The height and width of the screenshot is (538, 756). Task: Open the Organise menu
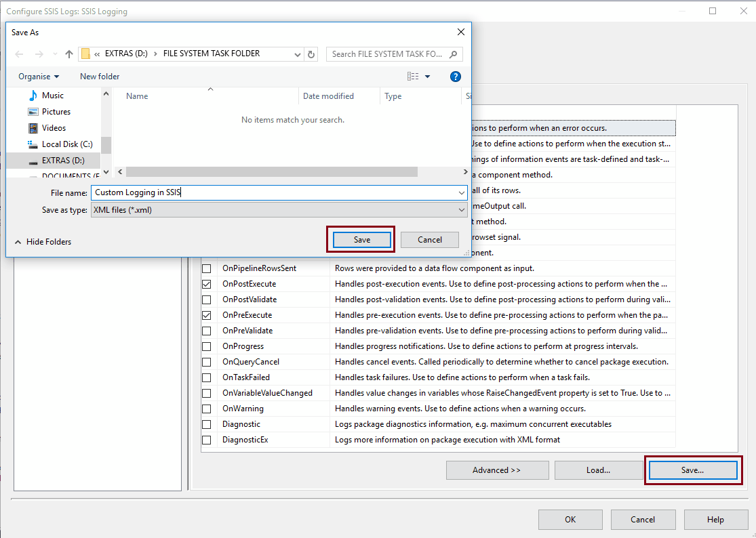click(37, 76)
